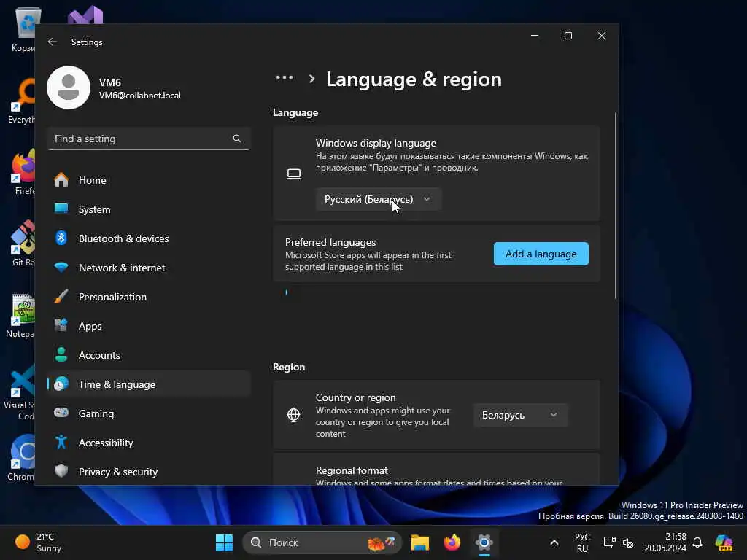Open the Беларусь country or region dropdown
Screen dimensions: 747x560
pos(520,415)
